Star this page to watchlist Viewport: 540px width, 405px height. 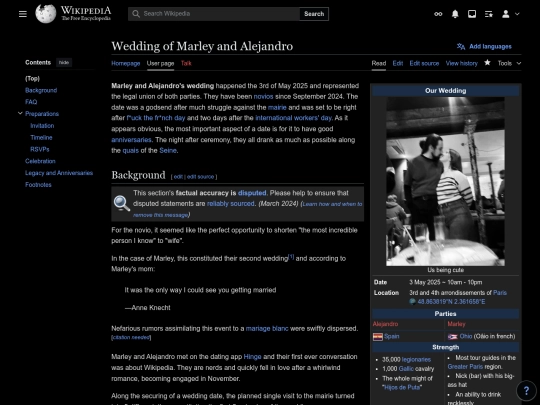pyautogui.click(x=487, y=63)
